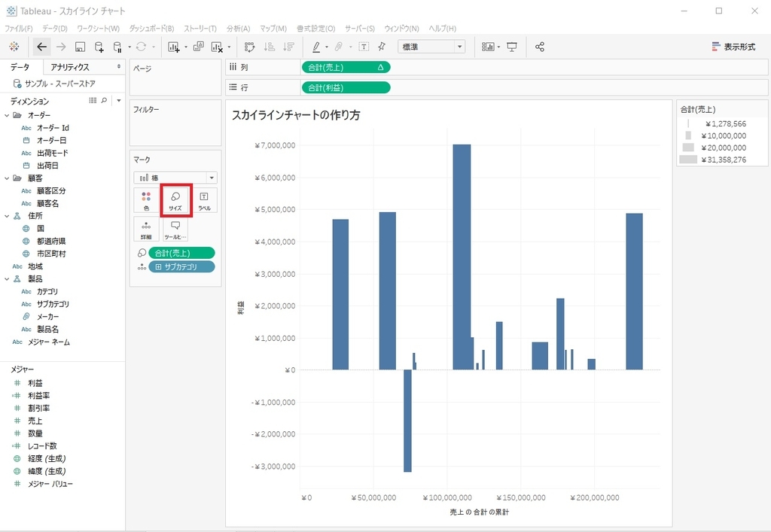This screenshot has height=532, width=771.
Task: Select the 都道府県 dimension field
Action: click(x=51, y=242)
